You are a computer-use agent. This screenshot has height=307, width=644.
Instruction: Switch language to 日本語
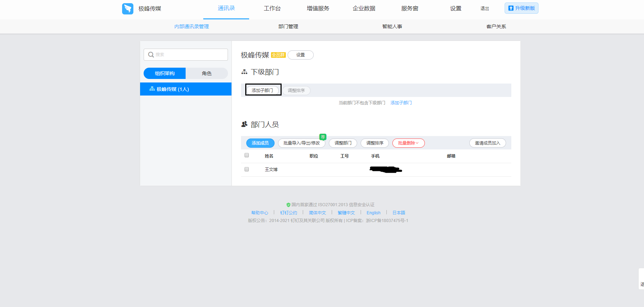click(x=399, y=213)
